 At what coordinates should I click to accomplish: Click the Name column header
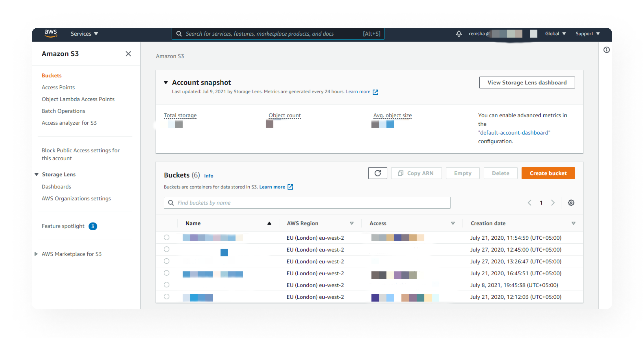click(x=193, y=223)
